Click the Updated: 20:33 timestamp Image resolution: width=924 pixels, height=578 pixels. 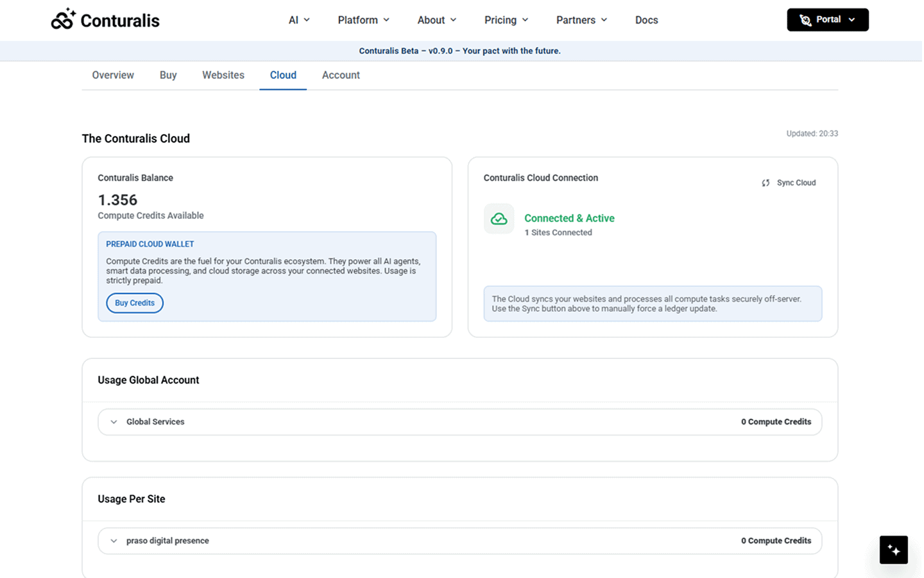pos(812,134)
